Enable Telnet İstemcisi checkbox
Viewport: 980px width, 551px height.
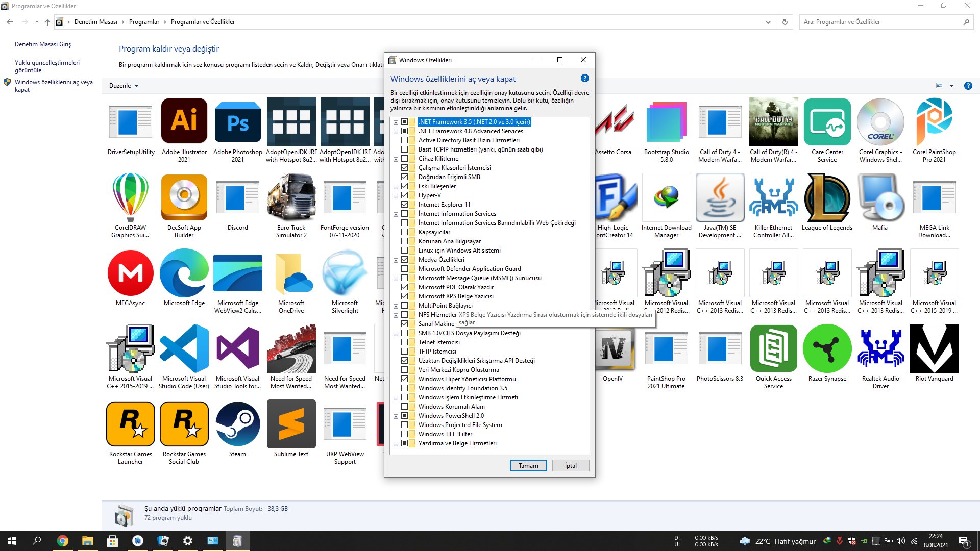405,342
